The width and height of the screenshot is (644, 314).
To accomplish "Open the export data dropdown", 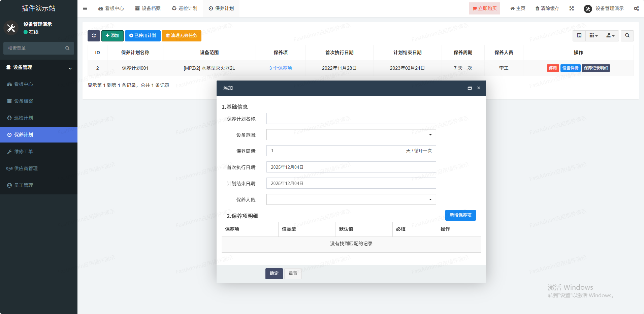I will click(610, 36).
